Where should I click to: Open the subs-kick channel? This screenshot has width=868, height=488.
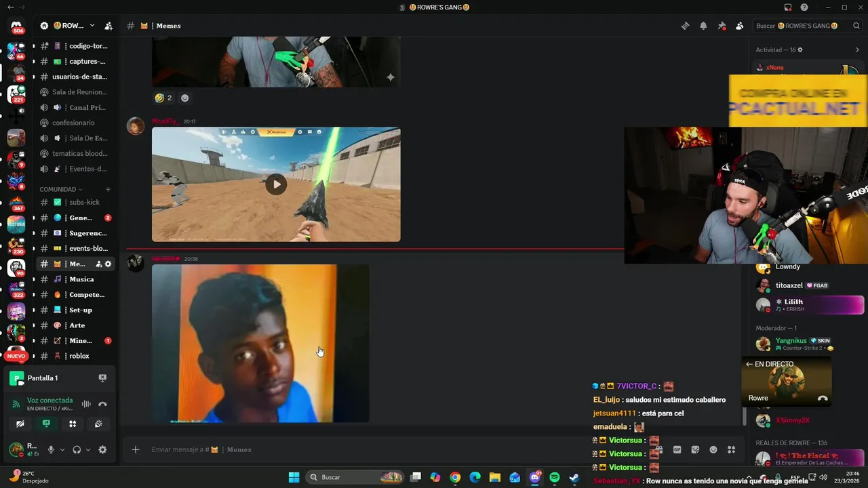click(76, 202)
